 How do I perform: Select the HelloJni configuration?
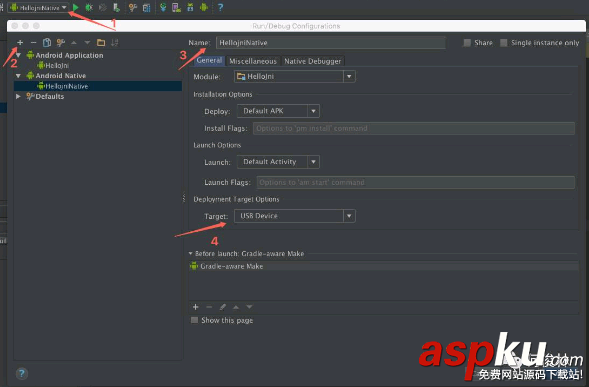[x=57, y=65]
